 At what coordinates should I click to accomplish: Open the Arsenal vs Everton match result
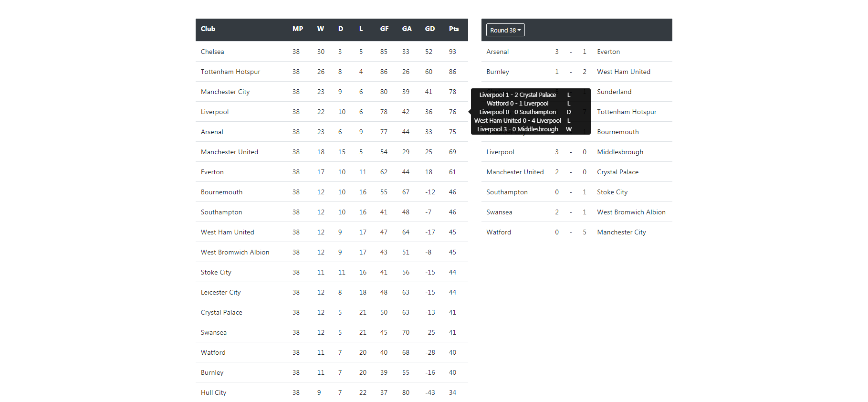click(x=571, y=52)
